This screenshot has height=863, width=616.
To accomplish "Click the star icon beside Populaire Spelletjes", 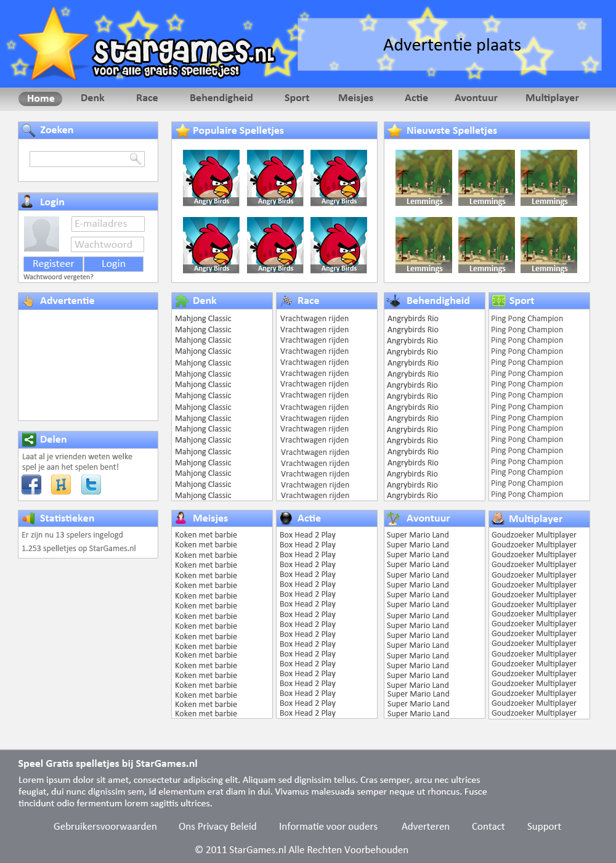I will tap(182, 131).
